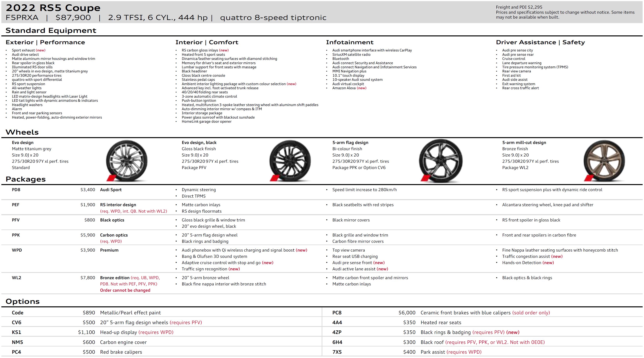Click 'Metallic/Pearl effect paint' option
Screen dimensions: 644x358
(x=130, y=313)
